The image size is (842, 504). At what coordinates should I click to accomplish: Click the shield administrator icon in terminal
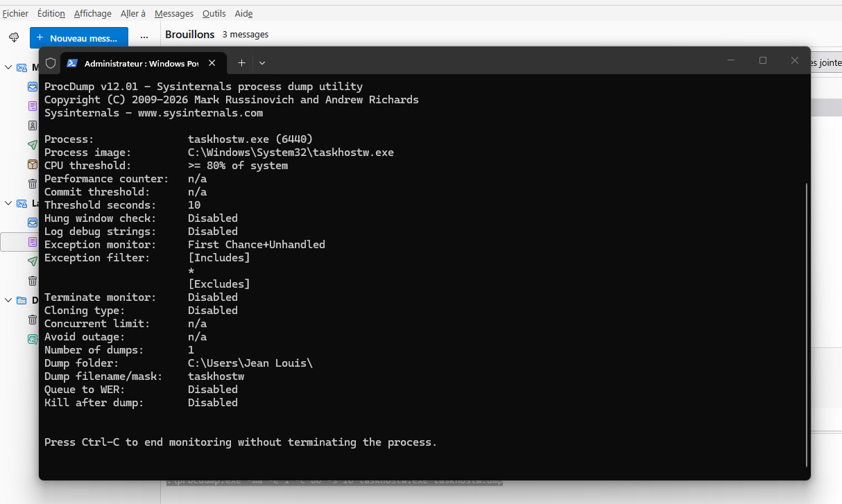[x=51, y=63]
